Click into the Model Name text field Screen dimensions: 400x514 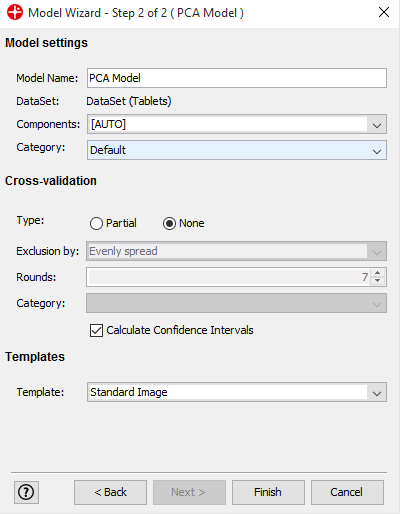click(237, 78)
